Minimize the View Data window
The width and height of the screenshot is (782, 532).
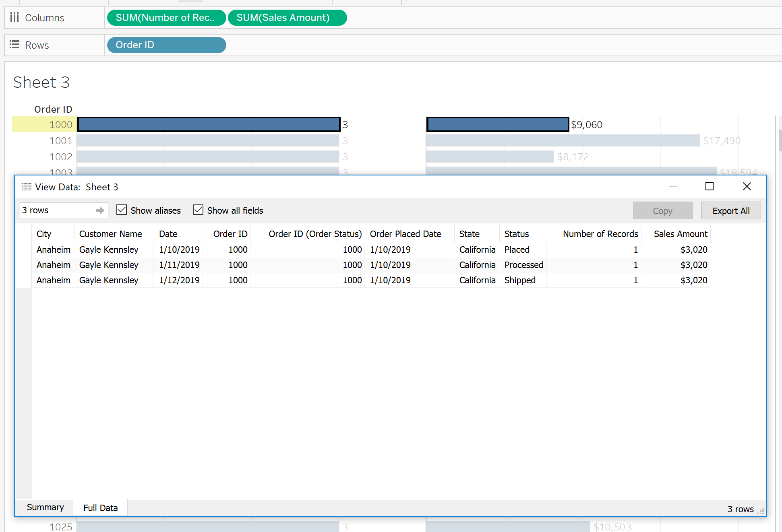[x=673, y=186]
